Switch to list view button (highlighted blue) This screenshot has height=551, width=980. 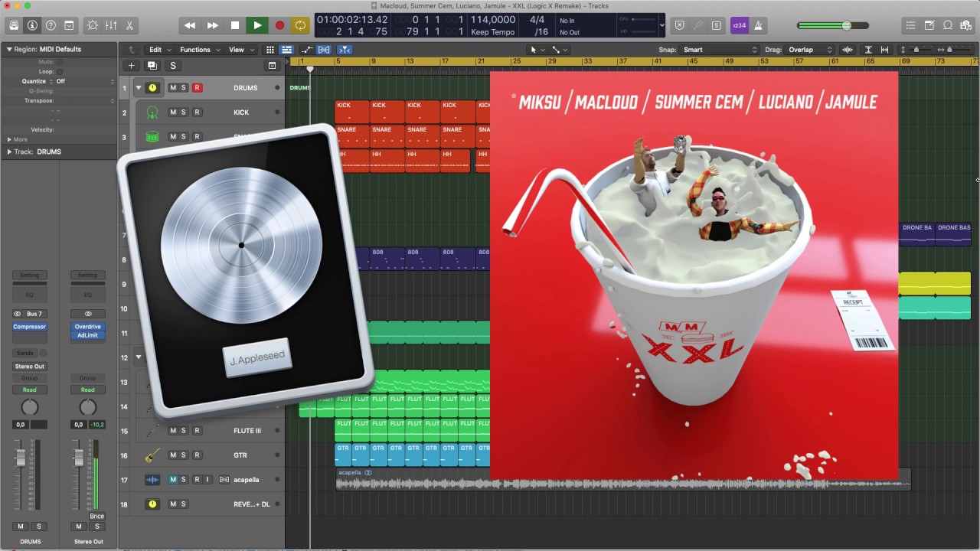(286, 50)
